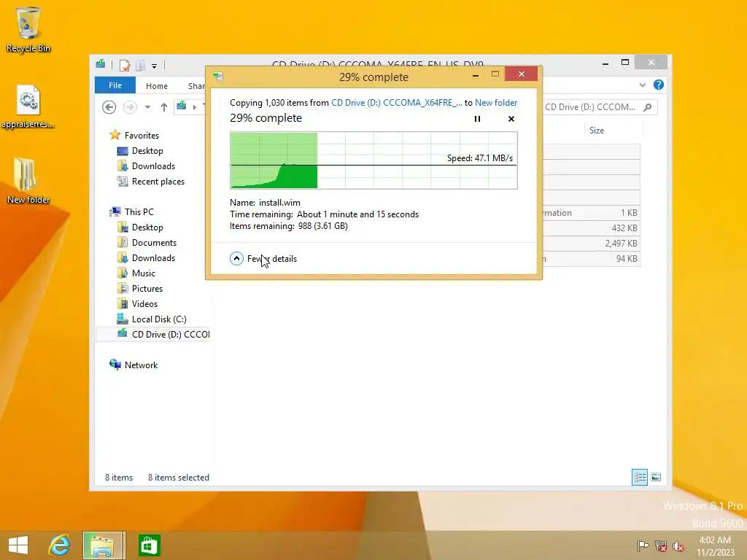Open the clock showing 4:02 AM
The width and height of the screenshot is (747, 560).
[x=716, y=545]
